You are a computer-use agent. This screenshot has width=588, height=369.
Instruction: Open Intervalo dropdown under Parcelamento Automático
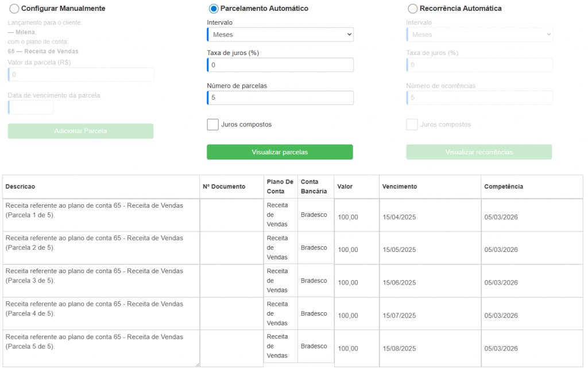click(x=280, y=34)
